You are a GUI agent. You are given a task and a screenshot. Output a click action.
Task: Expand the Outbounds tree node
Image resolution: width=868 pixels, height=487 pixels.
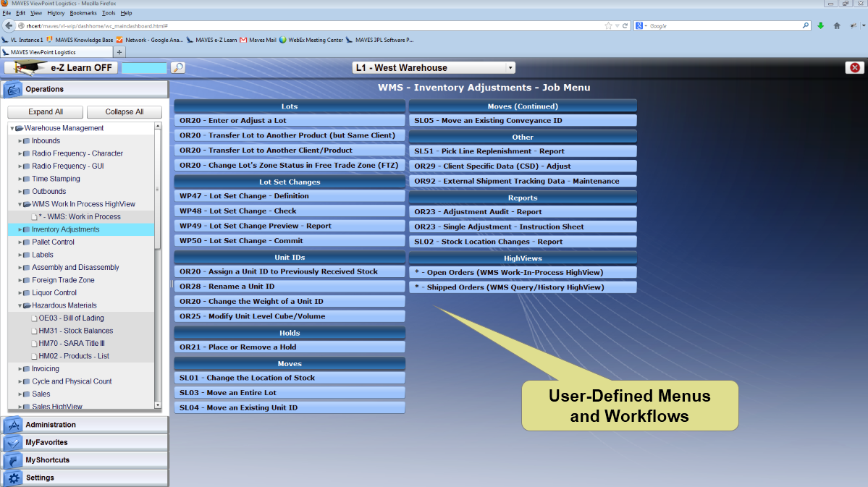click(20, 192)
